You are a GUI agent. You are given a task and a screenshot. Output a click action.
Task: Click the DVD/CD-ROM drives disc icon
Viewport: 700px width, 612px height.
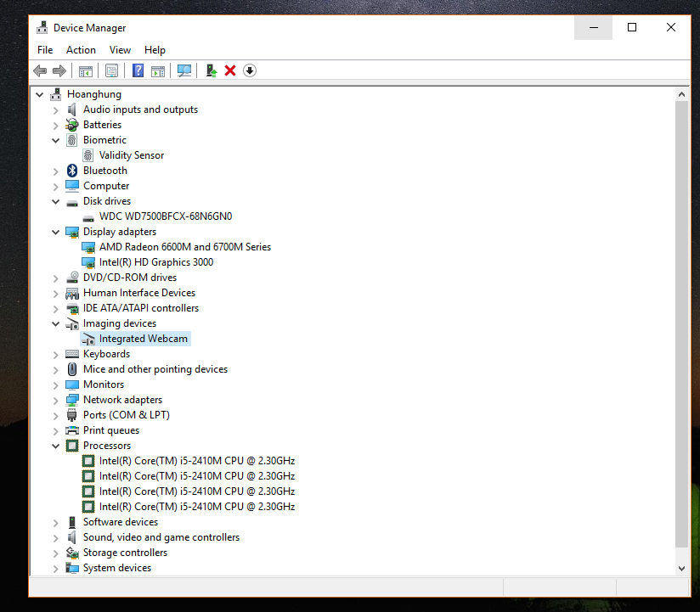pyautogui.click(x=72, y=278)
